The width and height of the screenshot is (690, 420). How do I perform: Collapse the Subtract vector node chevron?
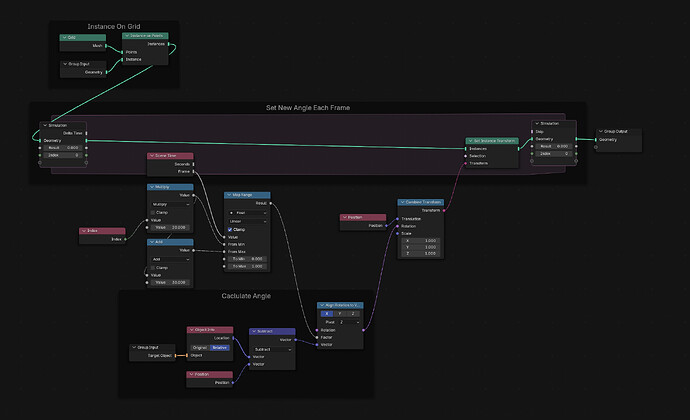(x=254, y=332)
